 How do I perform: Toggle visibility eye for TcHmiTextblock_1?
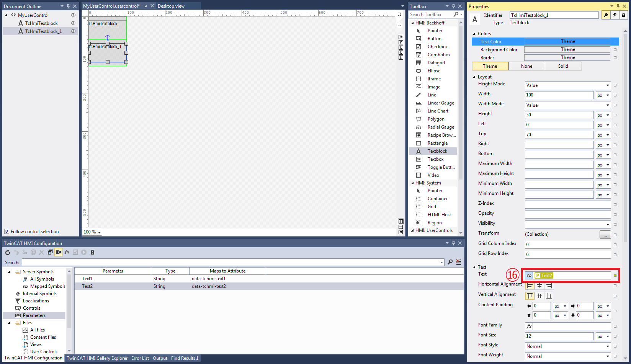tap(73, 31)
